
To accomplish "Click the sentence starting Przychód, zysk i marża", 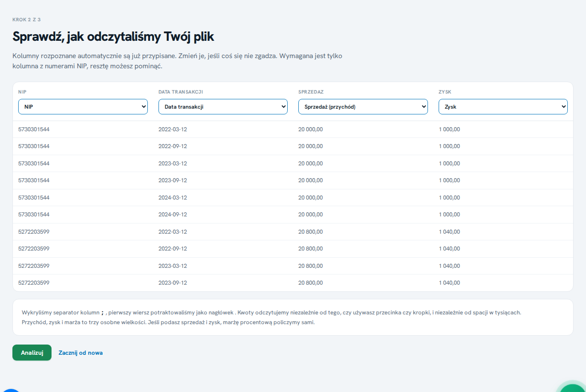I will 168,322.
